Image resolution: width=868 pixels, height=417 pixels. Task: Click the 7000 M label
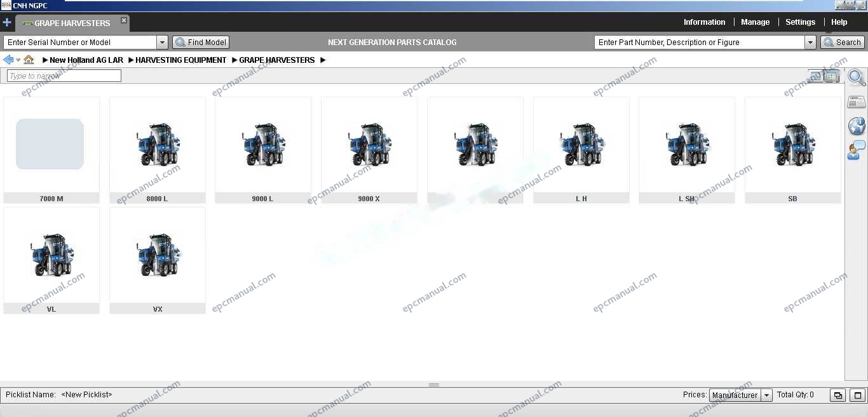[51, 199]
